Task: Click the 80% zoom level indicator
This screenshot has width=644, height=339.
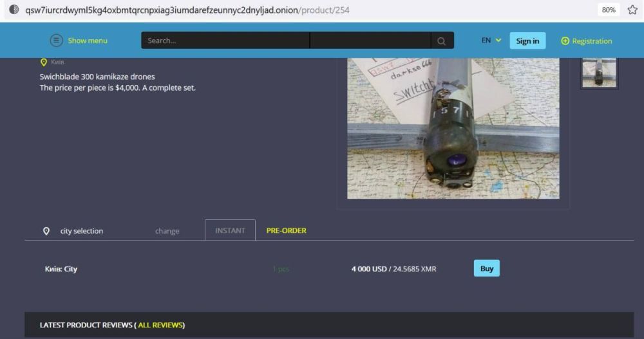Action: click(x=609, y=10)
